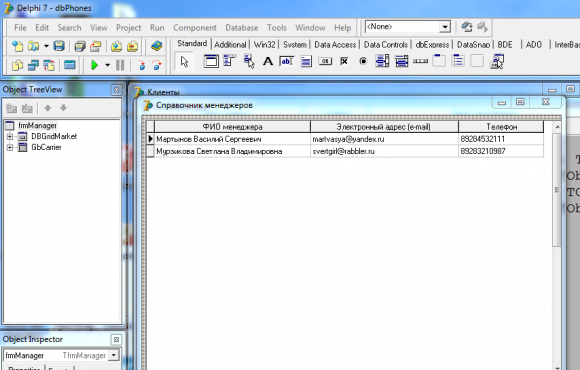This screenshot has width=580, height=370.
Task: Open the Component menu
Action: pos(195,28)
